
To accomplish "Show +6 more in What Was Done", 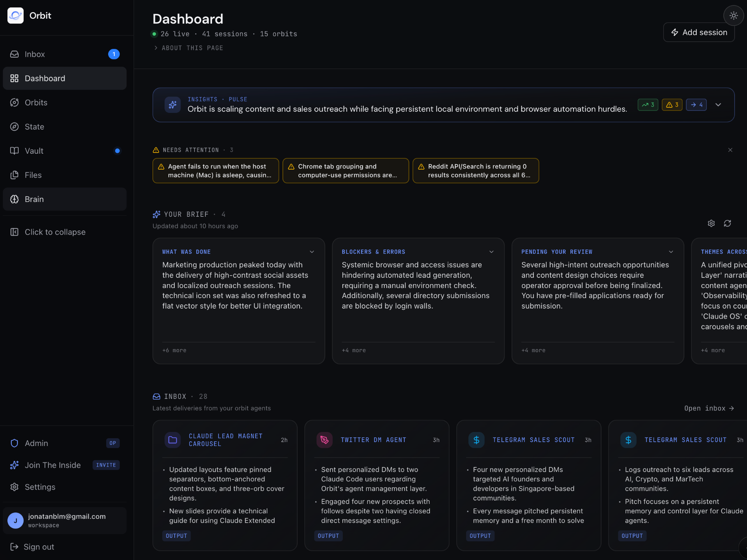I will [x=174, y=350].
